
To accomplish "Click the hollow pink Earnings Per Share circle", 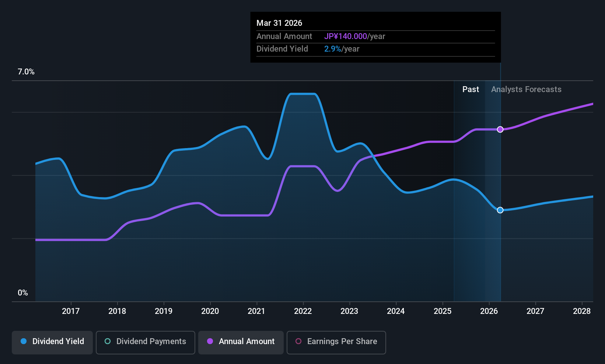I will coord(298,342).
